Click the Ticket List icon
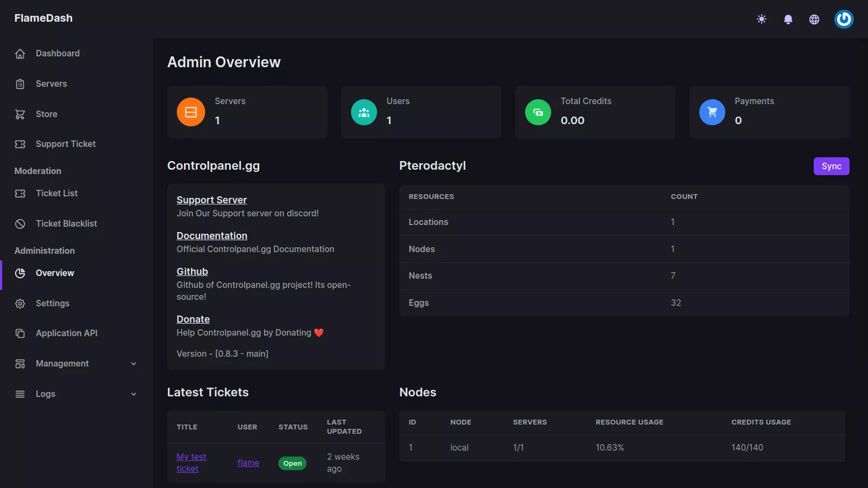 pos(20,194)
